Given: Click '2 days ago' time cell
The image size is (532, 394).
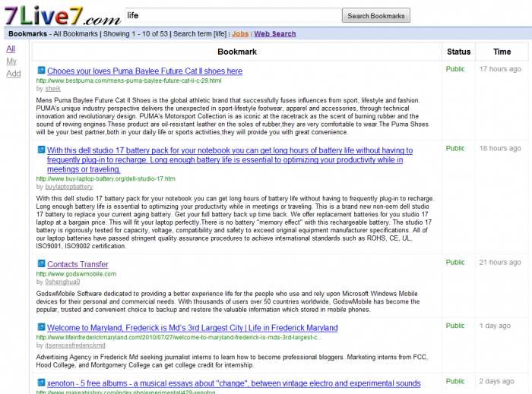Looking at the screenshot, I should (496, 381).
